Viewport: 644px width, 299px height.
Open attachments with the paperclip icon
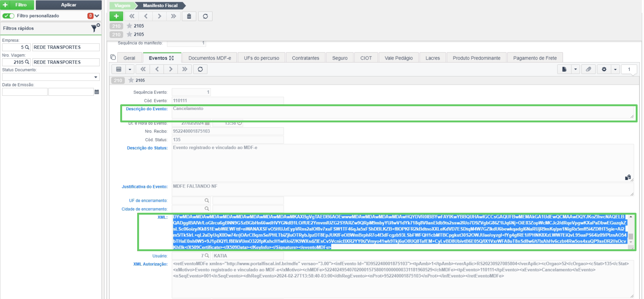click(x=588, y=69)
